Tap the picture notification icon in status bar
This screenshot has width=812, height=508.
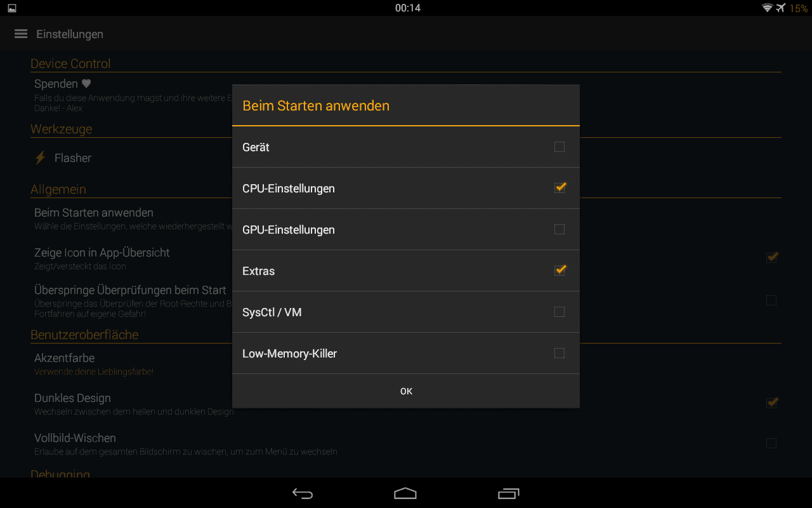pyautogui.click(x=12, y=8)
